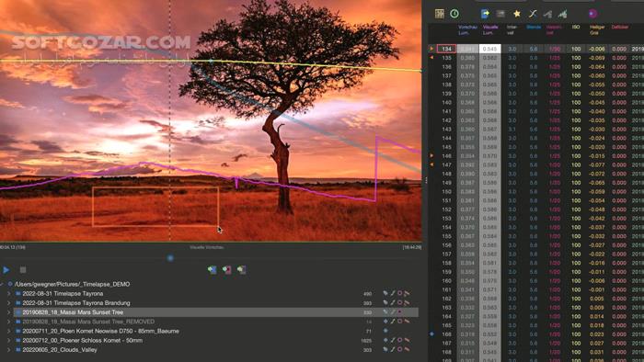
Task: Click the S-curve transition icon
Action: (533, 14)
